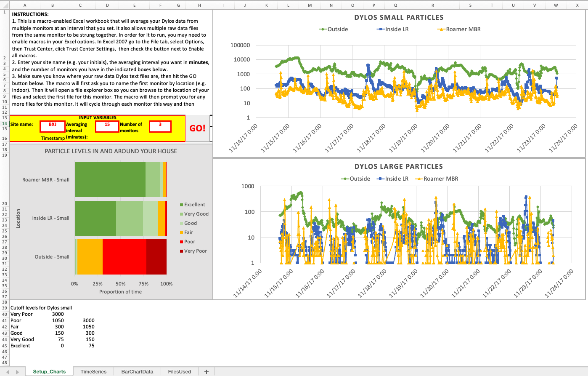Select the Excellent row label cell

tap(20, 346)
